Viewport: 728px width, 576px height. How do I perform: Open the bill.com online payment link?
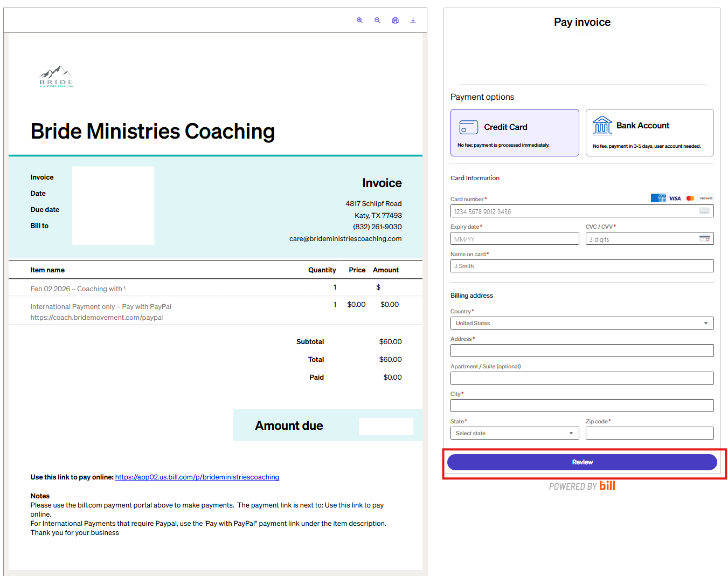tap(197, 477)
